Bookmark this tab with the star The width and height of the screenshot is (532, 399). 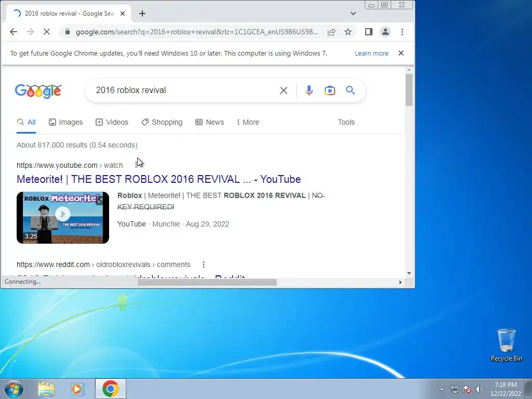click(x=348, y=32)
